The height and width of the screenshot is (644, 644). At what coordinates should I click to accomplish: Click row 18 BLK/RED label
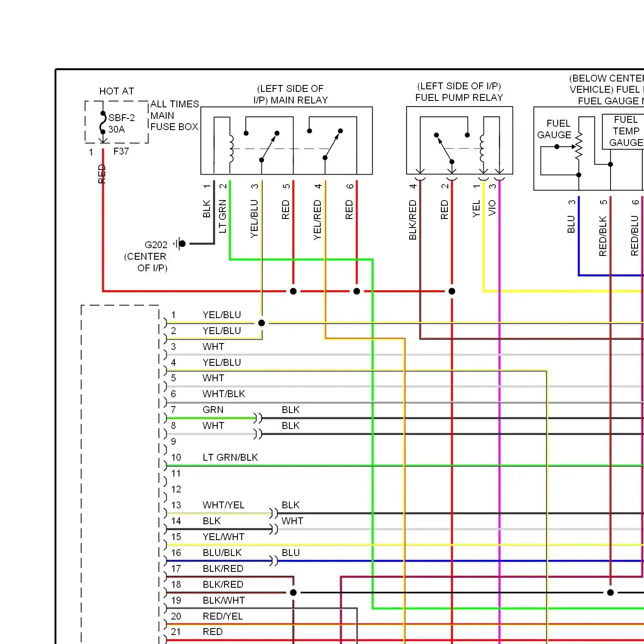click(x=223, y=584)
